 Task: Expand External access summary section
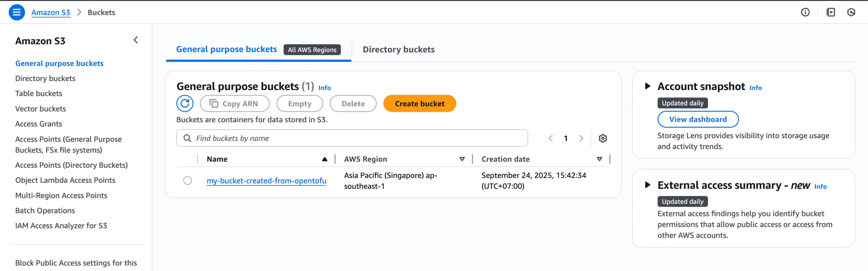647,185
